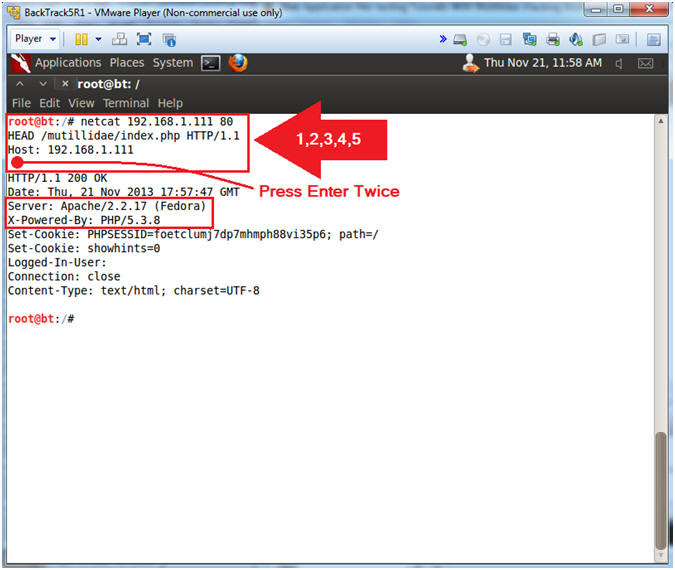Click the date and time clock

pos(542,63)
